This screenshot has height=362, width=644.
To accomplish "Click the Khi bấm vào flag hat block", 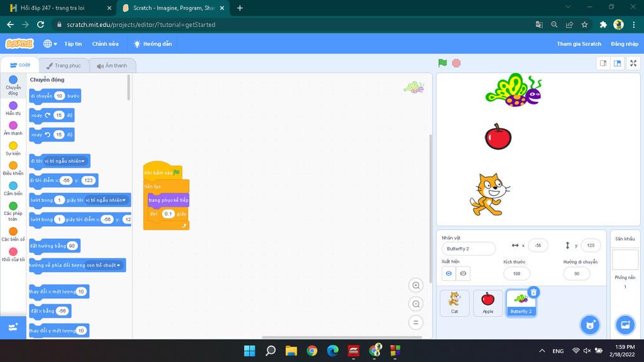I will (163, 172).
